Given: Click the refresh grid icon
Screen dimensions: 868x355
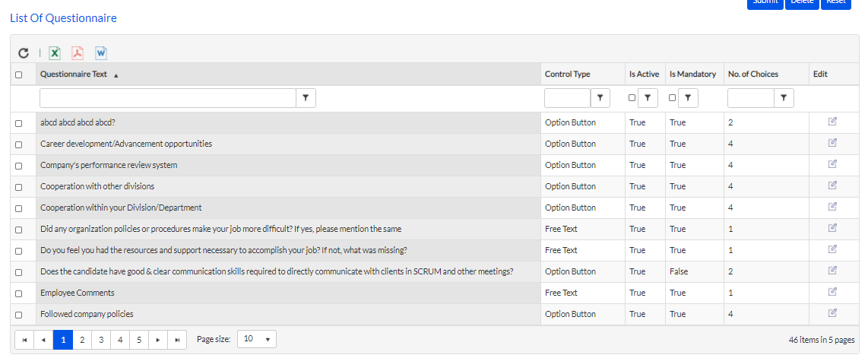Looking at the screenshot, I should 24,53.
